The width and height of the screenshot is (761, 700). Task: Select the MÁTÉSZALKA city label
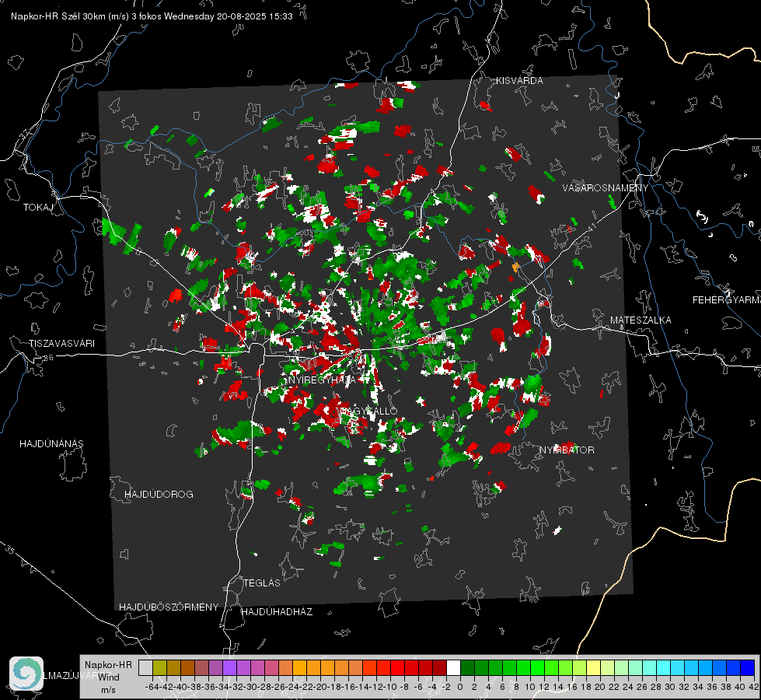pyautogui.click(x=641, y=320)
